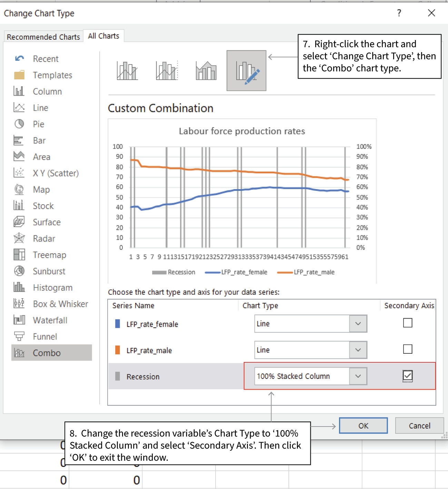Select the Stacked Area – Clustered Column subtype
The image size is (448, 489).
point(206,70)
